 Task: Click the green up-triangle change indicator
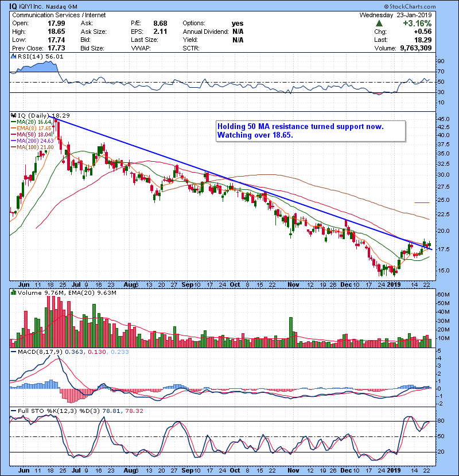(379, 24)
